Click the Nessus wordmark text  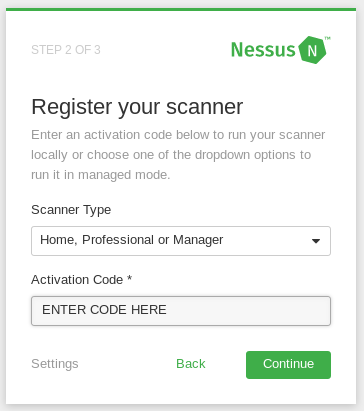(x=263, y=50)
